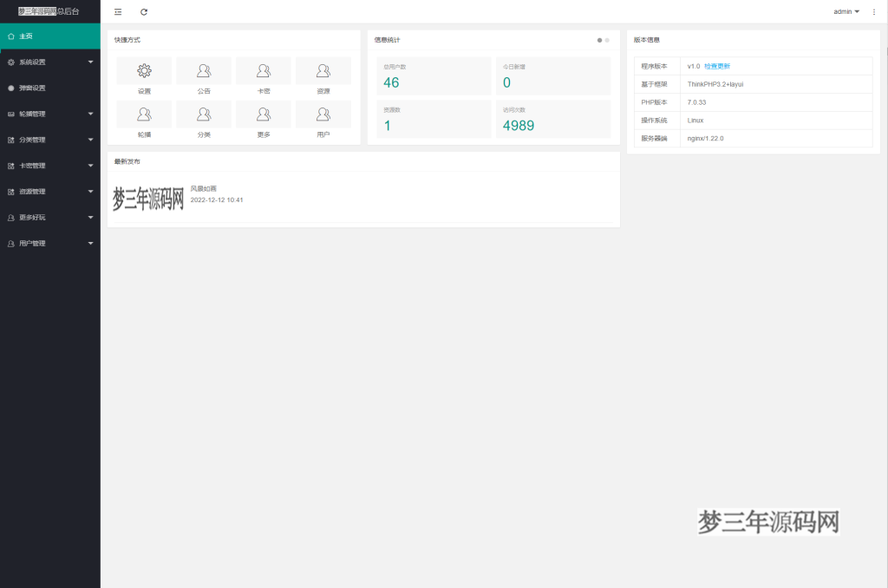This screenshot has width=888, height=588.
Task: Expand the 用户管理 sidebar menu
Action: [49, 244]
